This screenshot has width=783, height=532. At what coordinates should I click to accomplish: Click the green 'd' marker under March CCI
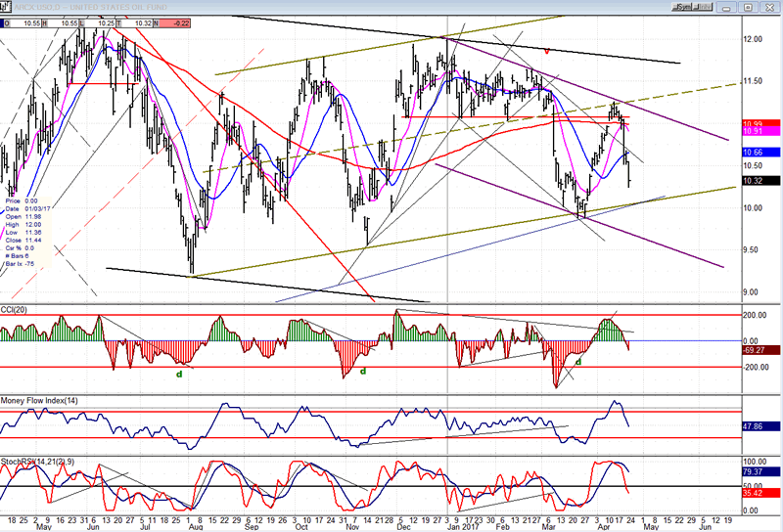click(x=578, y=362)
